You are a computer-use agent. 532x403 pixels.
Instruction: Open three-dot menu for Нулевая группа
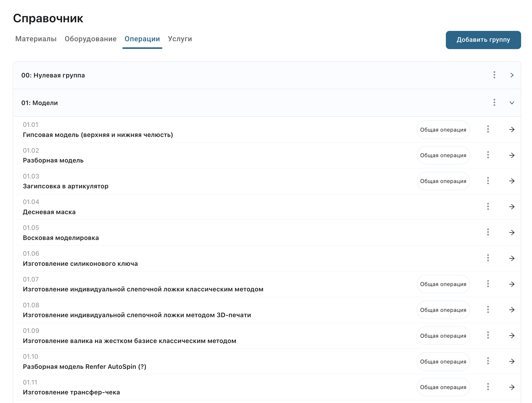click(494, 75)
